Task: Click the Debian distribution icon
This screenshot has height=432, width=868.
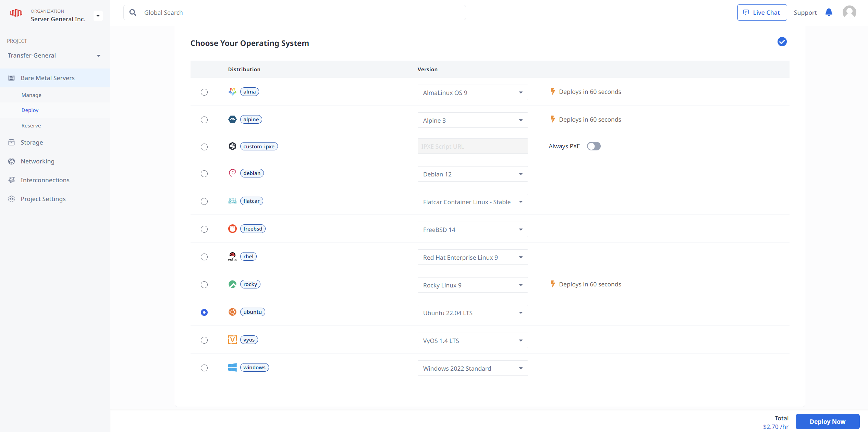Action: [x=232, y=173]
